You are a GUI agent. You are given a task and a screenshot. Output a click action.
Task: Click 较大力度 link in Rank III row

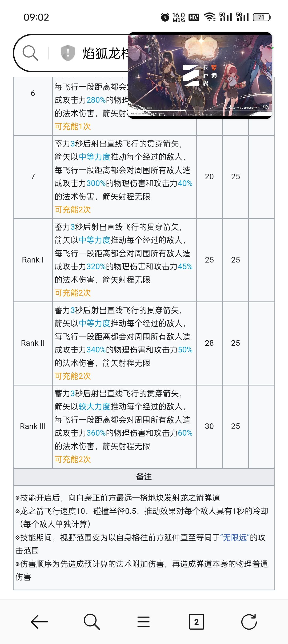click(94, 407)
